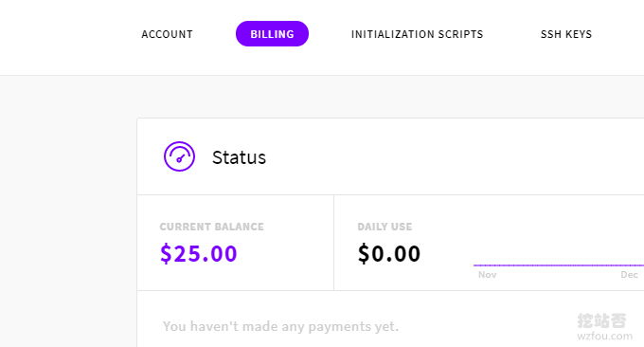
Task: Click the empty chart area above usage line
Action: click(x=559, y=234)
